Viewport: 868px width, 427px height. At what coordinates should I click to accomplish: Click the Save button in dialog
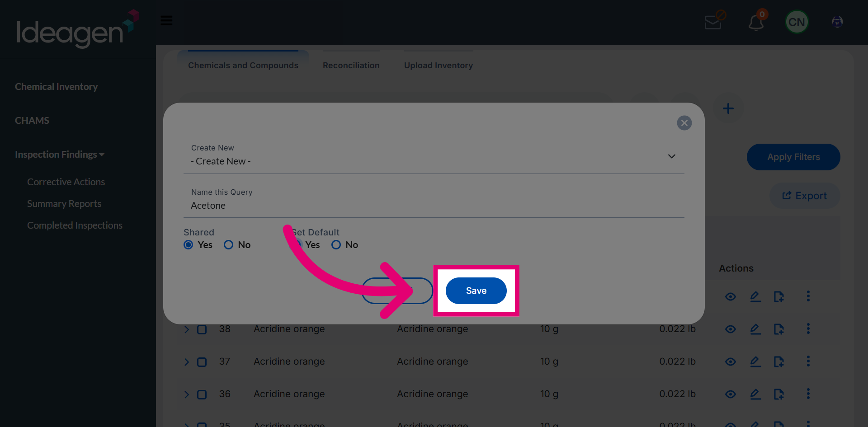pos(476,291)
